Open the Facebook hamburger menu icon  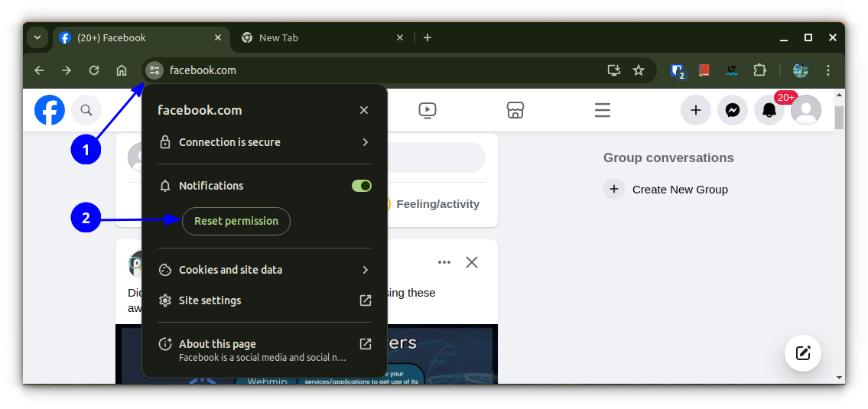click(603, 110)
